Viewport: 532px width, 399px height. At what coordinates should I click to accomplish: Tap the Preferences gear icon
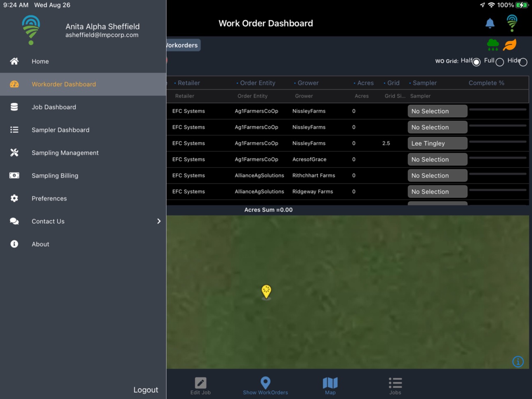point(14,198)
